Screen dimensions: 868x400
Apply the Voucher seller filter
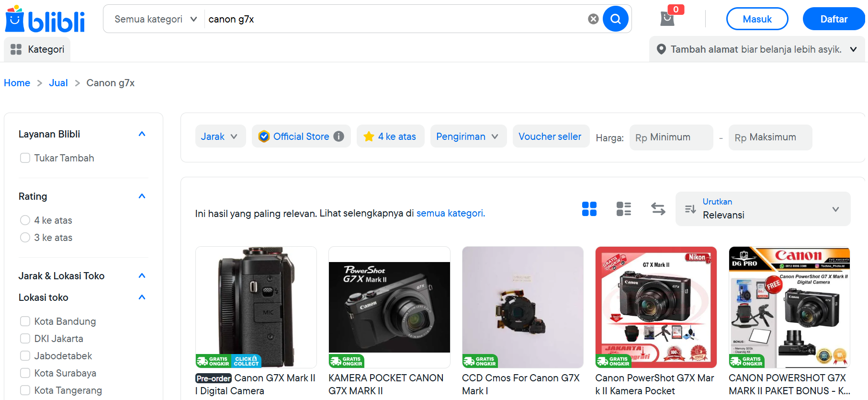tap(551, 137)
